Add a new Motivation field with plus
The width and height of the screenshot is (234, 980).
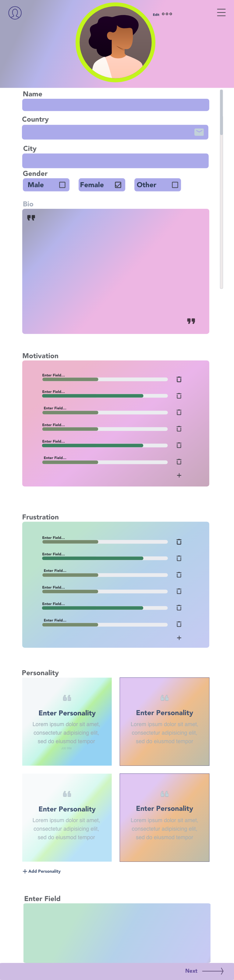click(x=179, y=476)
